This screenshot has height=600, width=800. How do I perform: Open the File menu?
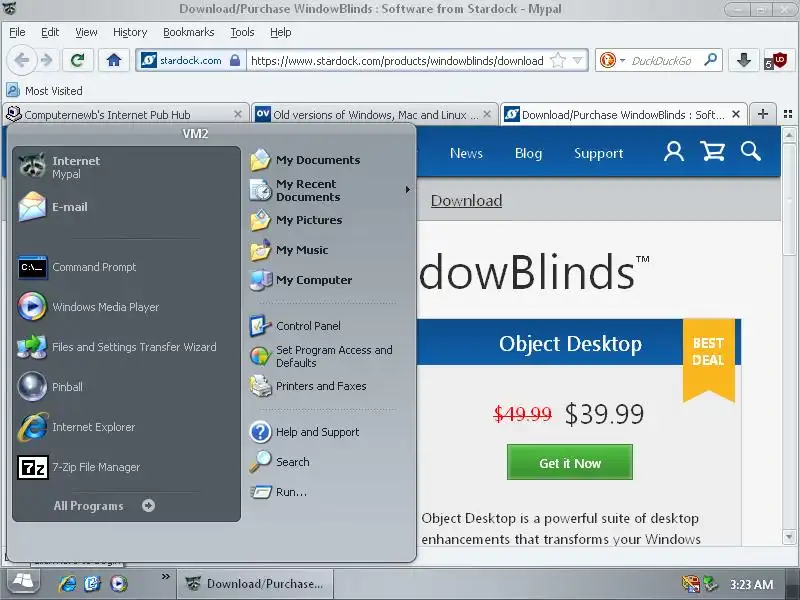click(x=17, y=32)
